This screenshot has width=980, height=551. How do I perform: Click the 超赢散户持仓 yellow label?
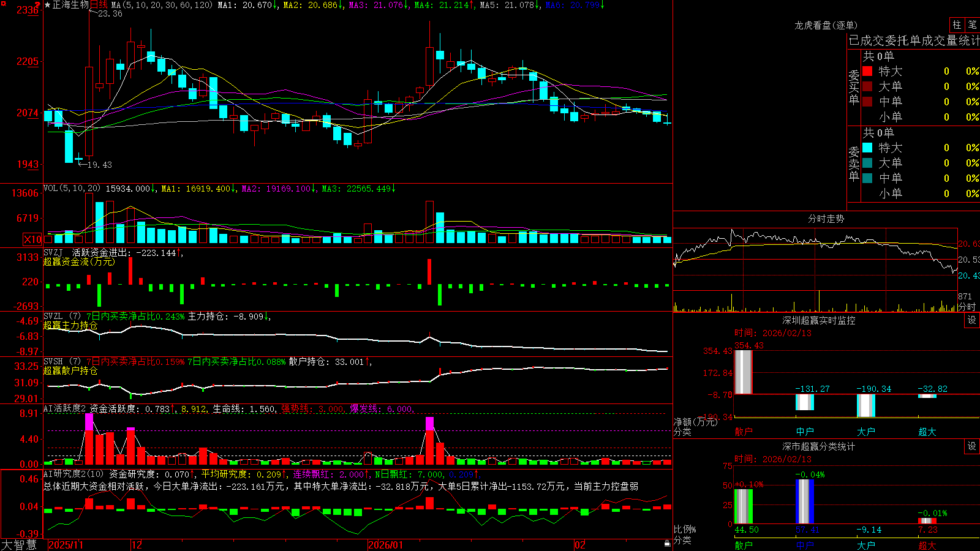pos(70,370)
